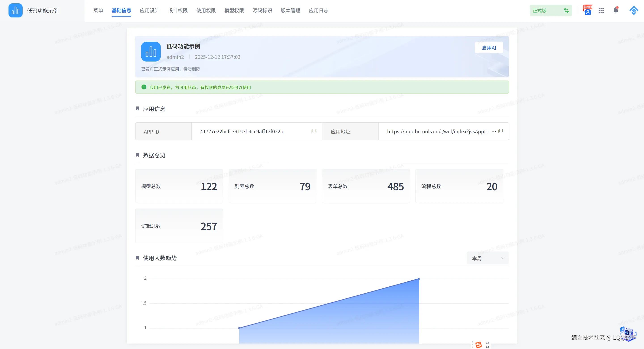
Task: Open the notification bell
Action: (x=616, y=10)
